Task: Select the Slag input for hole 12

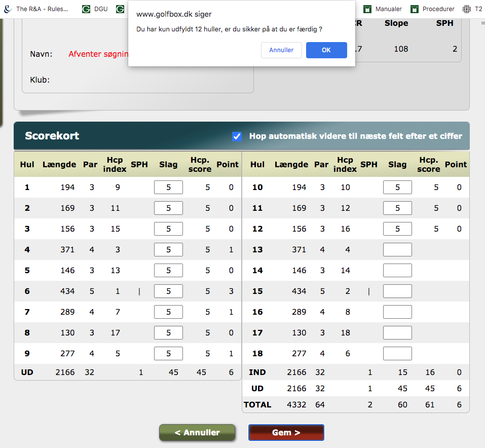Action: 397,229
